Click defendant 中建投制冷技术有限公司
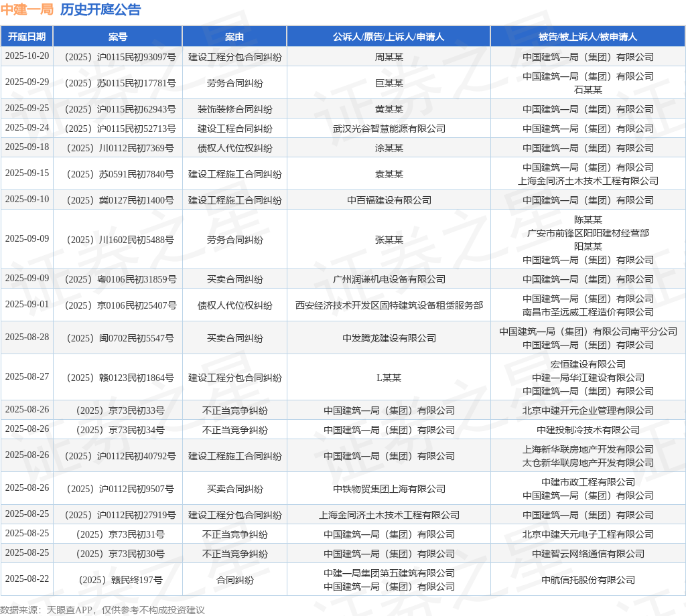Image resolution: width=686 pixels, height=616 pixels. click(x=588, y=430)
